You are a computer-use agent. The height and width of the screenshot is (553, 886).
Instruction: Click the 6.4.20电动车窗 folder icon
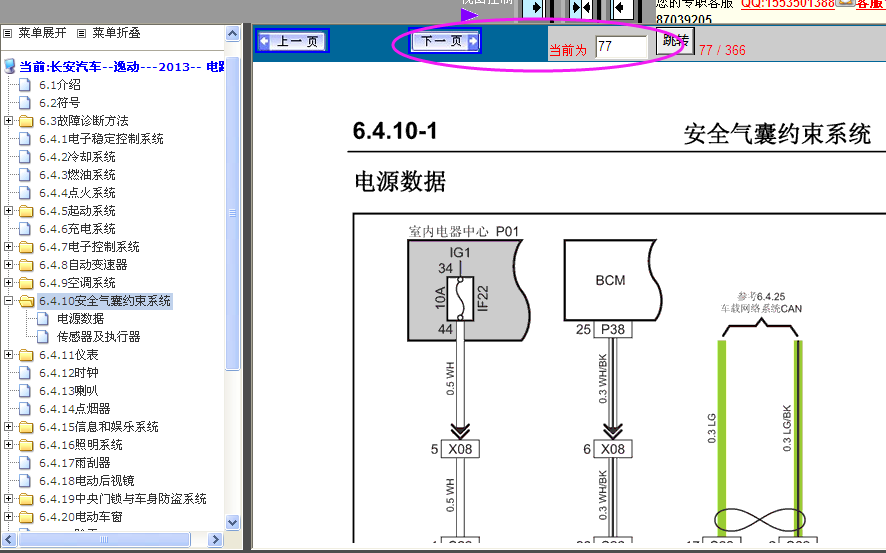click(26, 517)
